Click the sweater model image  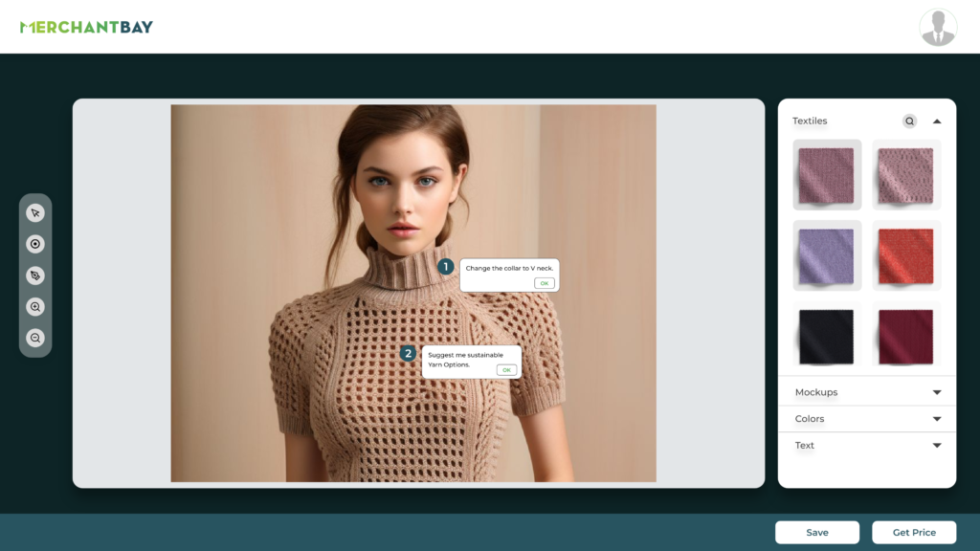413,293
